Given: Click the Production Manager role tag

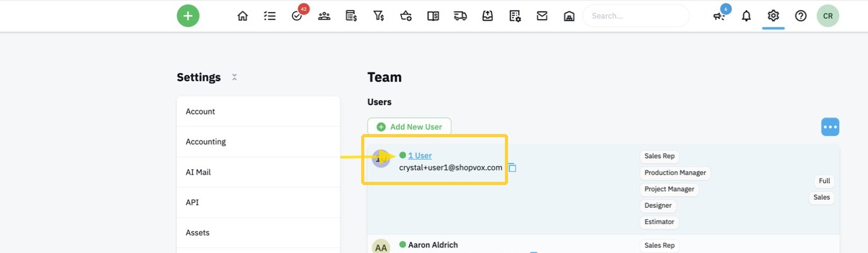Looking at the screenshot, I should [675, 172].
